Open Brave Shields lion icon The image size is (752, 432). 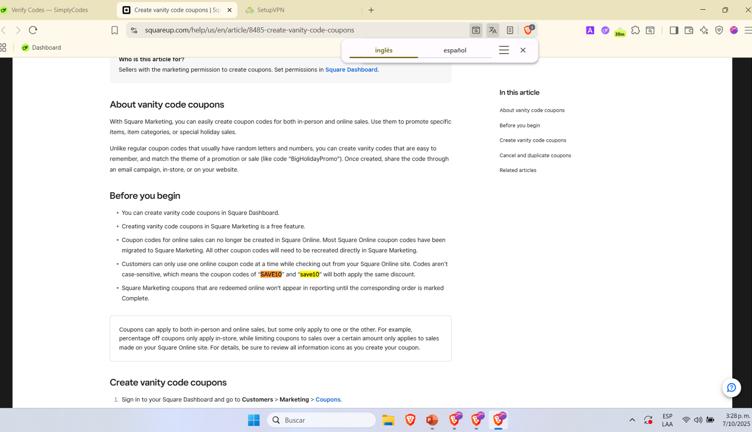click(528, 30)
